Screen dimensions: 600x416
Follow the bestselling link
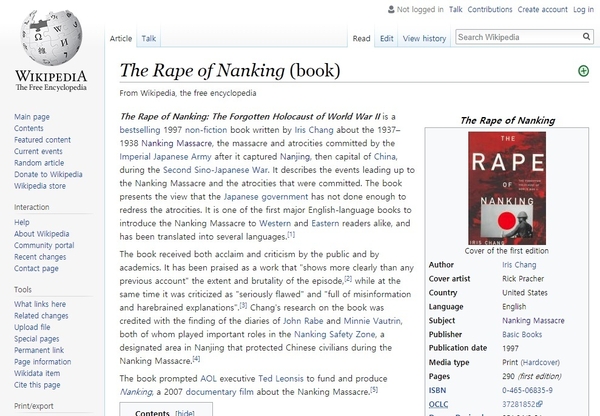pyautogui.click(x=140, y=130)
